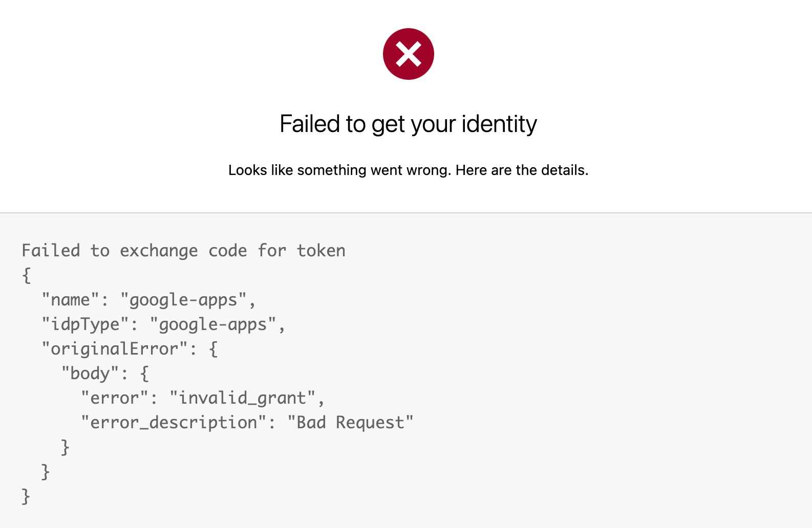The width and height of the screenshot is (812, 528).
Task: Click the "invalid_grant" error value
Action: coord(242,398)
